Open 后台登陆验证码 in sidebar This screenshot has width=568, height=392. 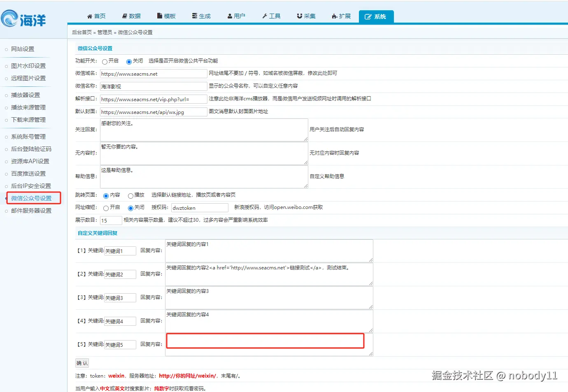point(31,149)
